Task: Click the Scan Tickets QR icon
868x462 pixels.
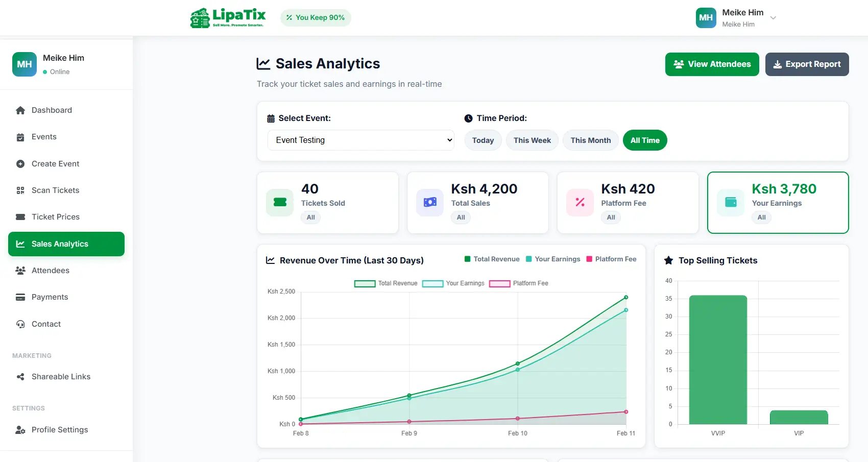Action: (20, 190)
